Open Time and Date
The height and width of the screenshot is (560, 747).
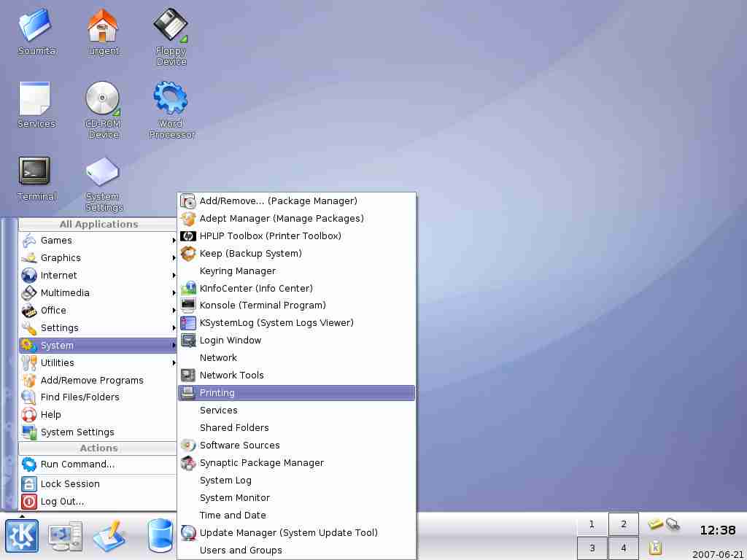pyautogui.click(x=296, y=516)
